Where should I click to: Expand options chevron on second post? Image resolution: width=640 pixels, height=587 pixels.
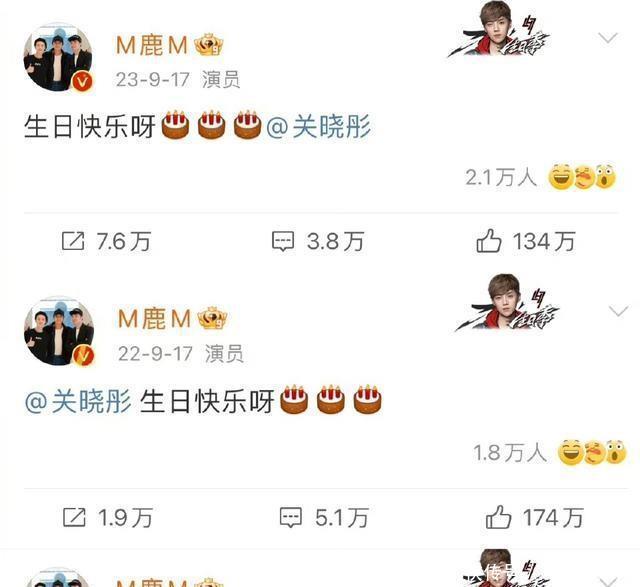tap(618, 311)
